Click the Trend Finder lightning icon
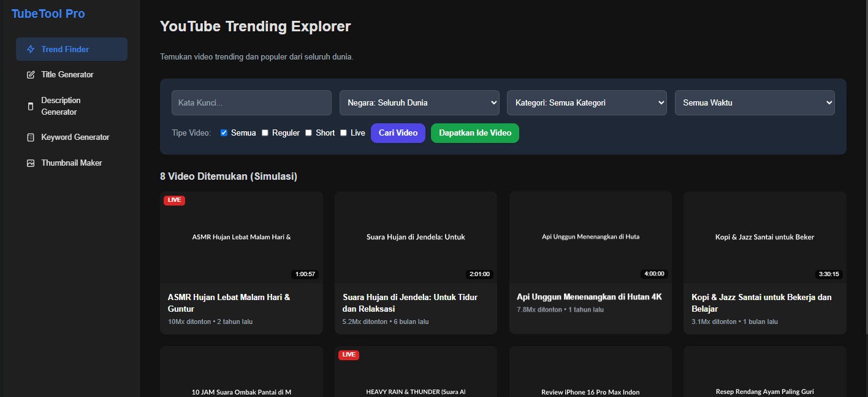 click(x=31, y=49)
